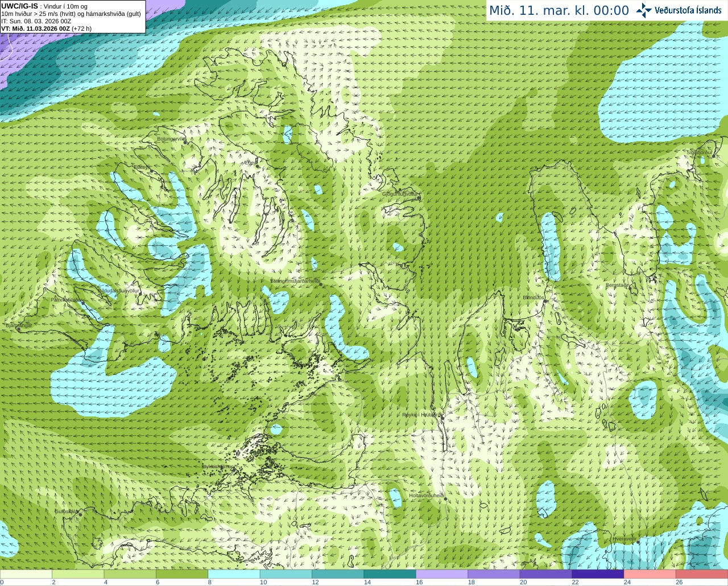Click the Gufuskálar station marker
Image resolution: width=728 pixels, height=586 pixels.
click(80, 514)
